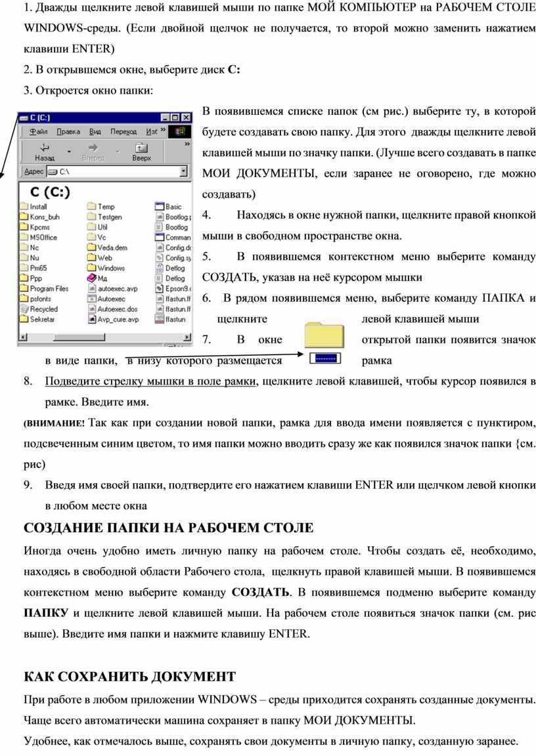Select the Program Files folder icon
This screenshot has height=756, width=536.
[24, 288]
